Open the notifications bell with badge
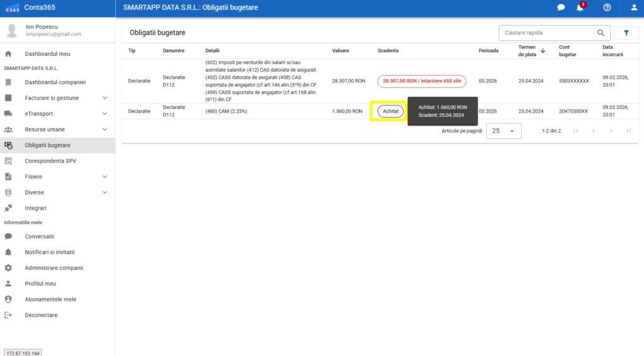 click(x=580, y=8)
